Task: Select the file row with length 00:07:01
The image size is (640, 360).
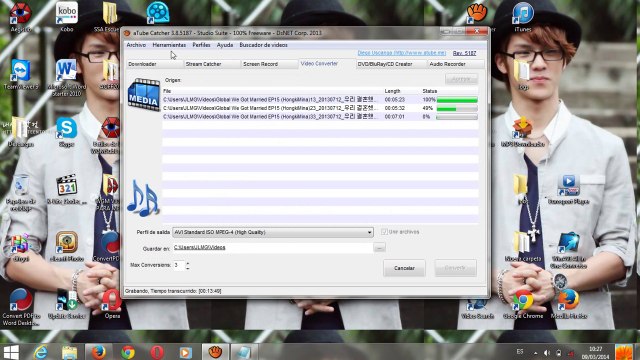Action: [x=320, y=117]
